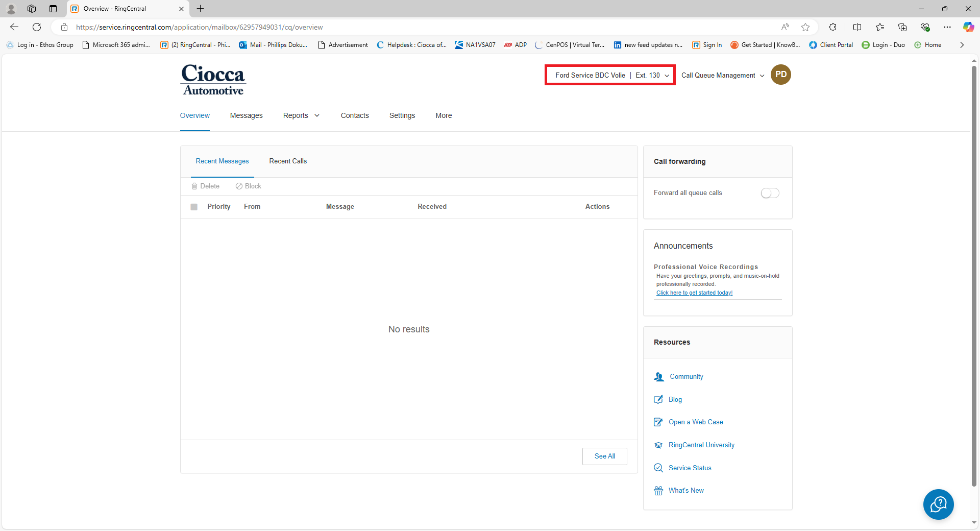Open the split screen icon

857,27
